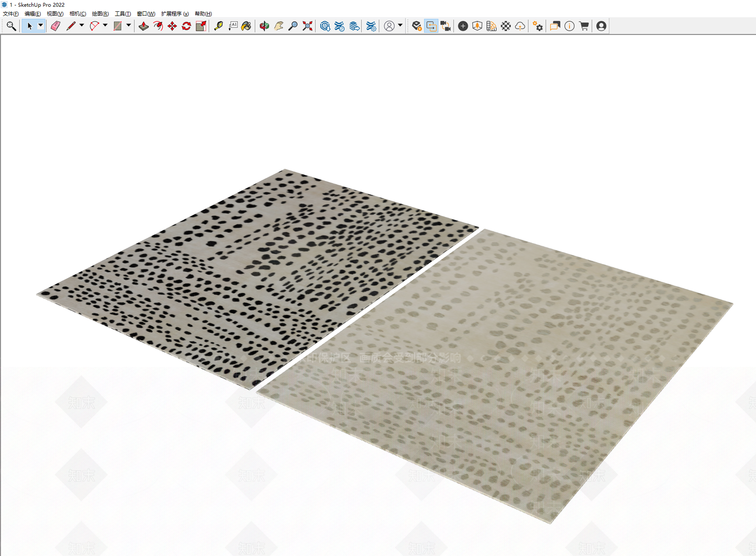Select the Pan hand tool
The image size is (756, 556).
click(x=279, y=26)
